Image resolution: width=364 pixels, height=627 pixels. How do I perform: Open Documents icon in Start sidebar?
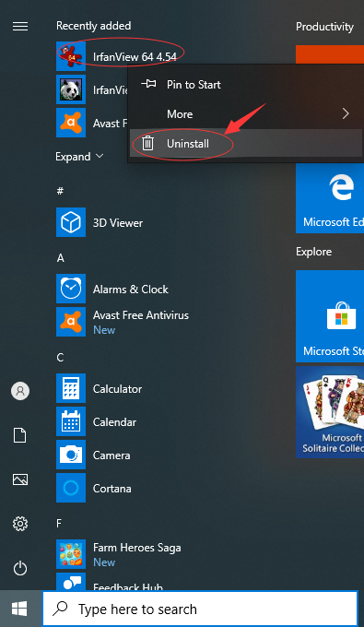pos(20,435)
